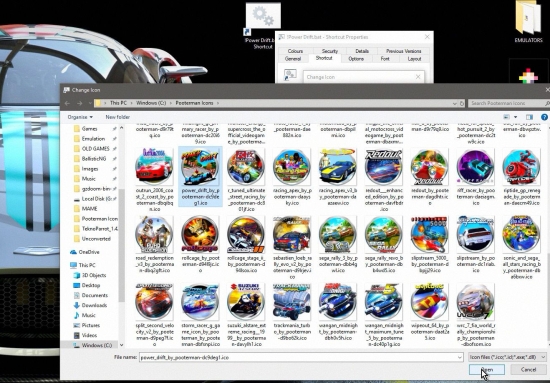The width and height of the screenshot is (550, 383).
Task: Select the wipeout 64 icon file
Action: (x=429, y=312)
